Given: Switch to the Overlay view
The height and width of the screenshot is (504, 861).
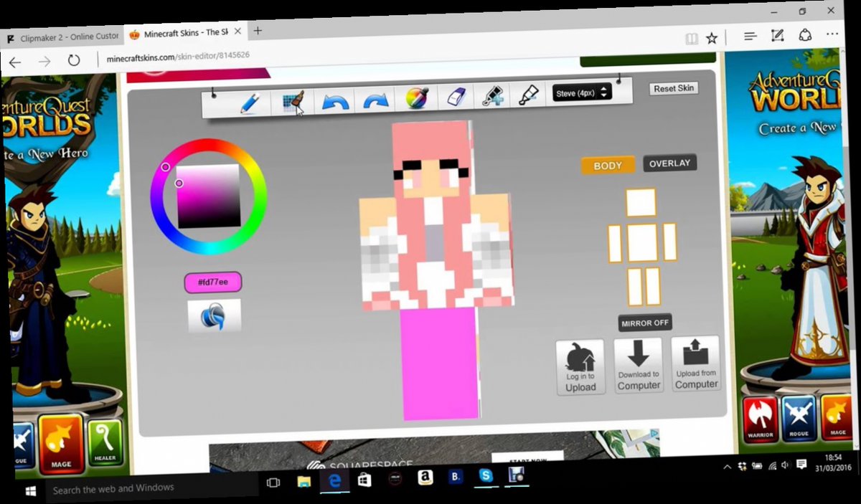Looking at the screenshot, I should (x=669, y=163).
